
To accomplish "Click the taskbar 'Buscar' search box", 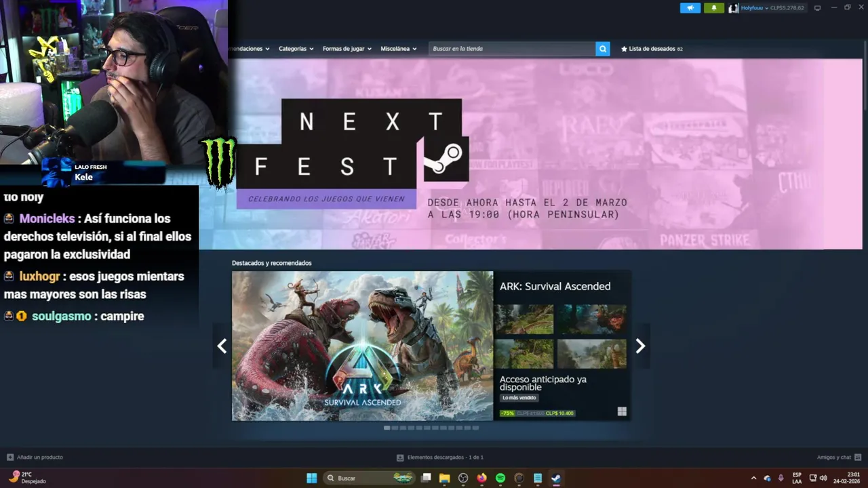I will 370,478.
